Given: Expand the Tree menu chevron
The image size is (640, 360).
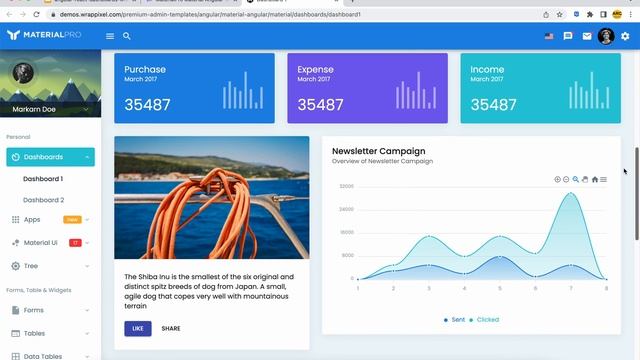Looking at the screenshot, I should pos(87,266).
